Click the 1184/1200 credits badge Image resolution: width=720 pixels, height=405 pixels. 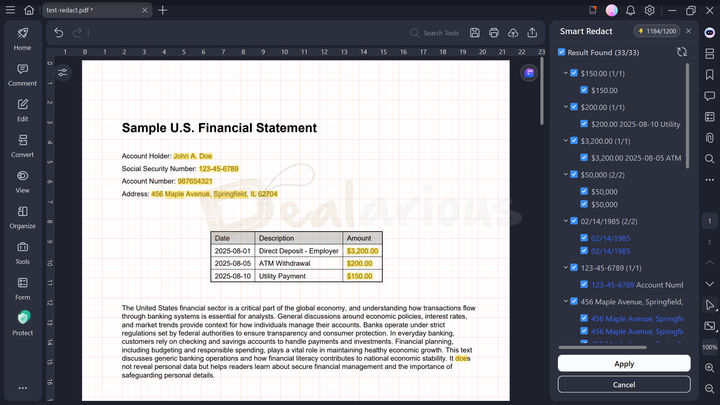click(657, 31)
